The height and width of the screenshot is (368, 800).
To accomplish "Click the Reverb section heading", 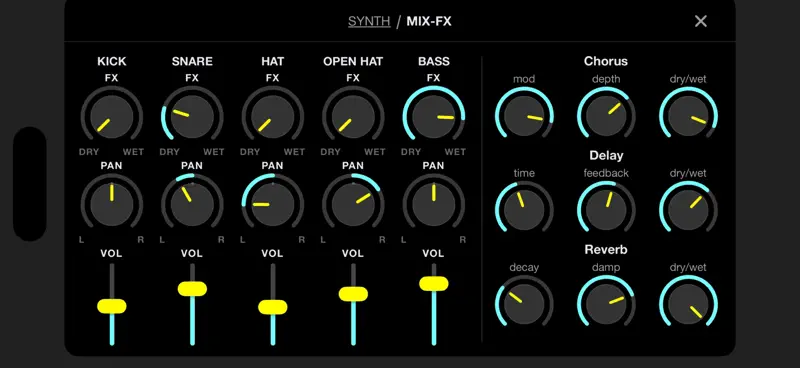I will click(x=606, y=250).
